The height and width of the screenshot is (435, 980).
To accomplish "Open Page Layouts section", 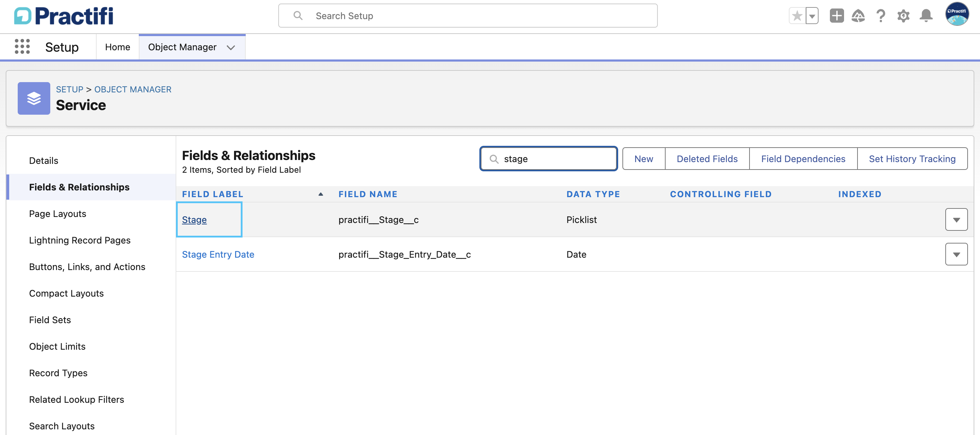I will point(57,213).
